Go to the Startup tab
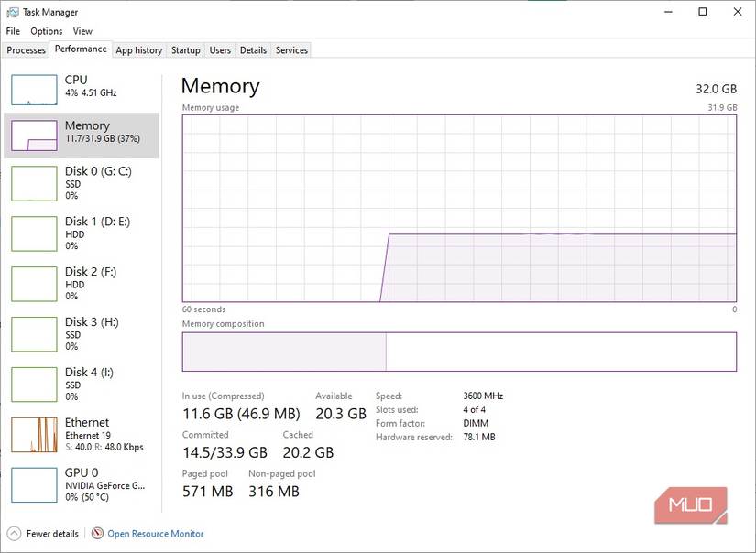 (186, 50)
